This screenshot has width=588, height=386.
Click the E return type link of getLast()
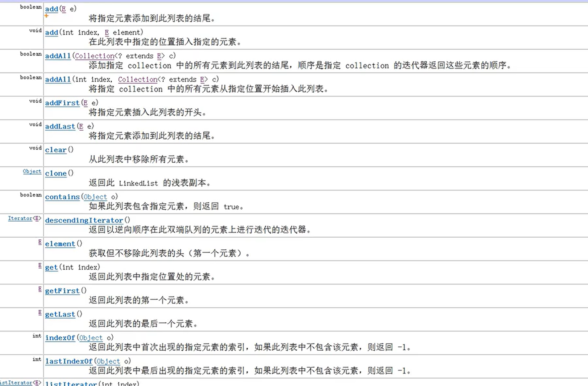click(x=40, y=312)
